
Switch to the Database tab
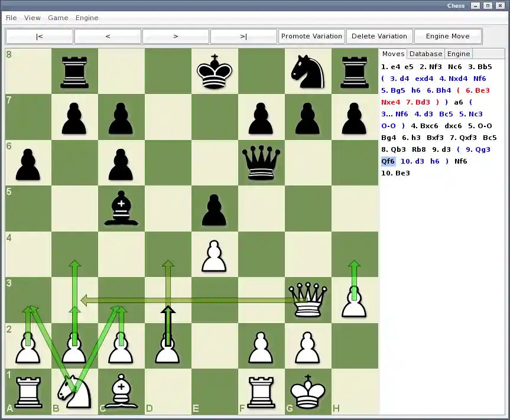point(425,54)
